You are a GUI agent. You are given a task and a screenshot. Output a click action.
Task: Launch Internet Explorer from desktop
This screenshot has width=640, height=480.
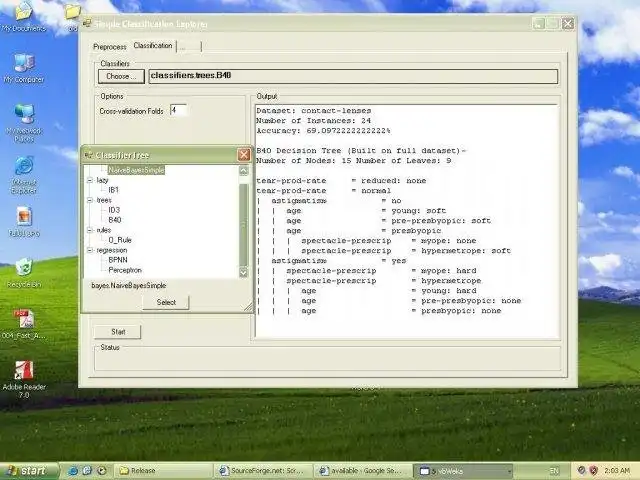click(24, 174)
